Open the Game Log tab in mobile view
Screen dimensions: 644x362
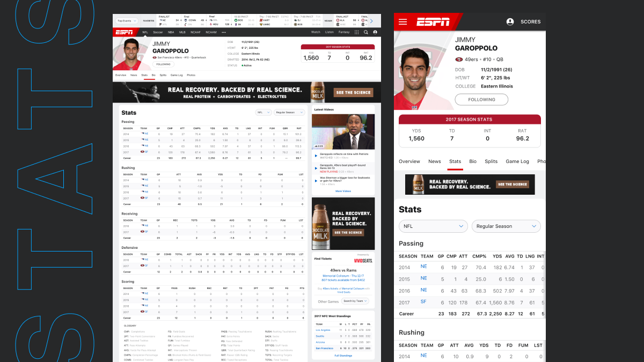click(517, 161)
